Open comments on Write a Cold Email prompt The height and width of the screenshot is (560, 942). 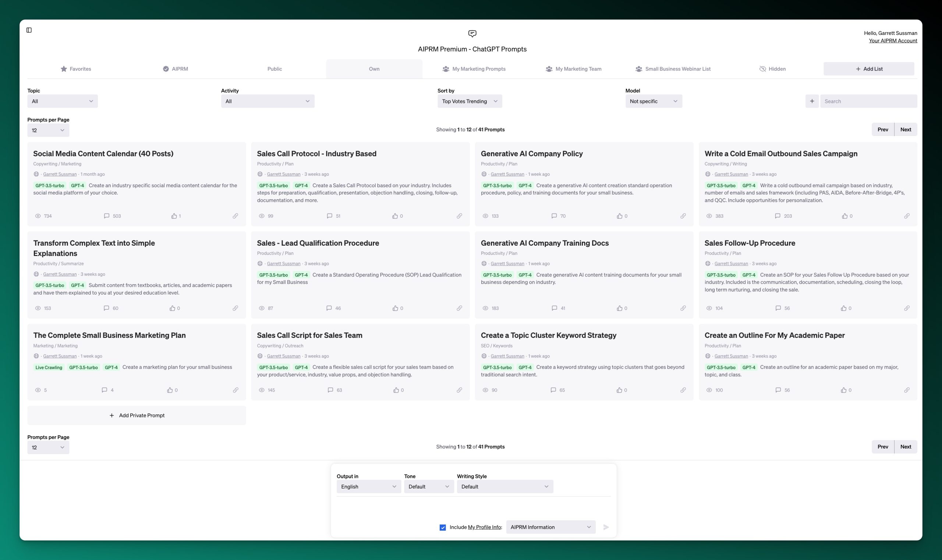point(778,215)
